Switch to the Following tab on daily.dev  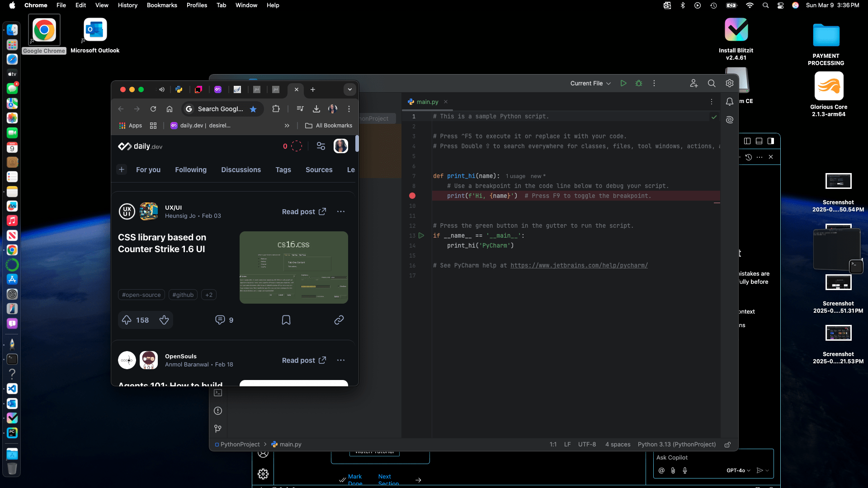coord(191,170)
